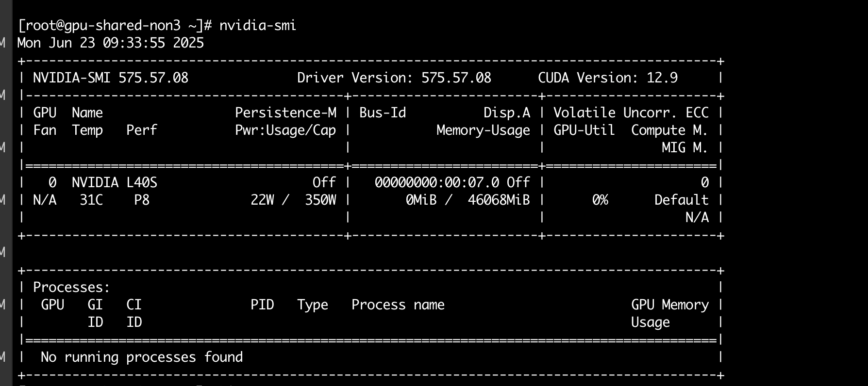Select the NVIDIA L40S GPU name
Image resolution: width=868 pixels, height=386 pixels.
click(x=115, y=182)
